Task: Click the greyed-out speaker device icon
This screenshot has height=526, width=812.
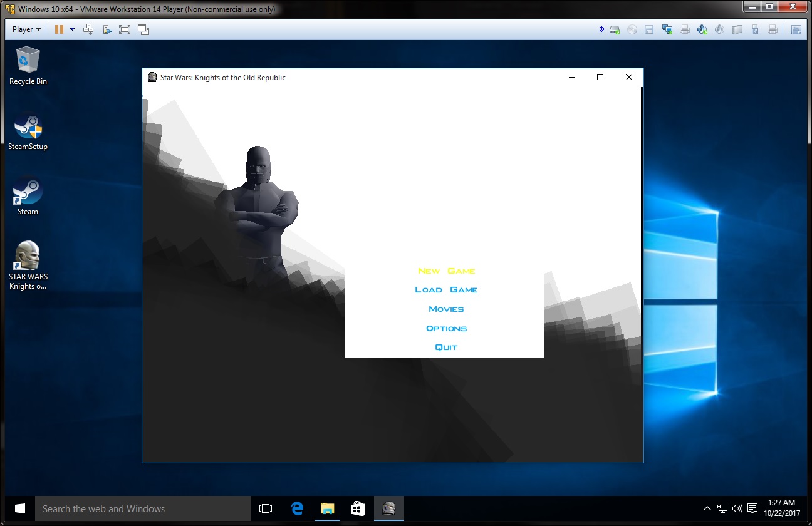Action: point(720,29)
